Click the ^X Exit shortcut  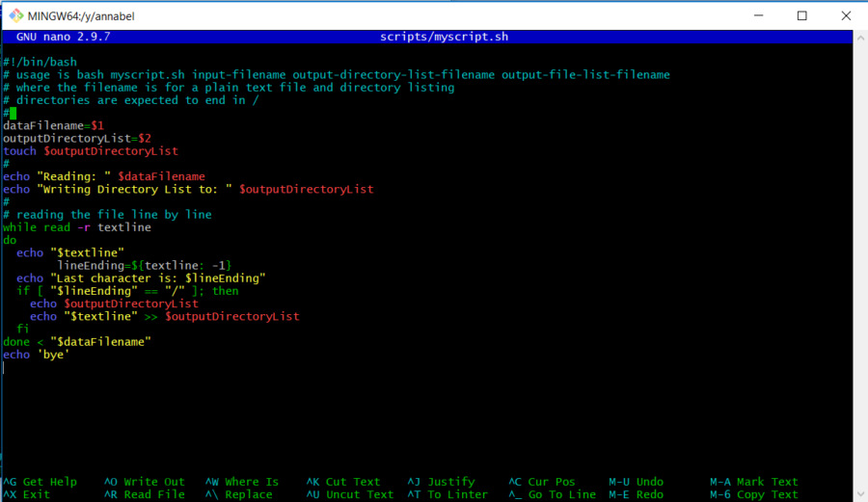pyautogui.click(x=27, y=494)
